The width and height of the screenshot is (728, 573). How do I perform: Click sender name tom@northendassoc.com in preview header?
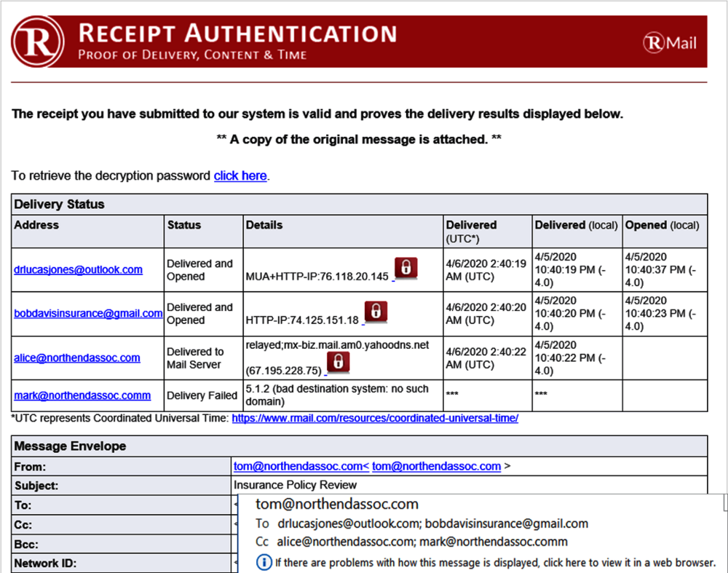coord(337,504)
